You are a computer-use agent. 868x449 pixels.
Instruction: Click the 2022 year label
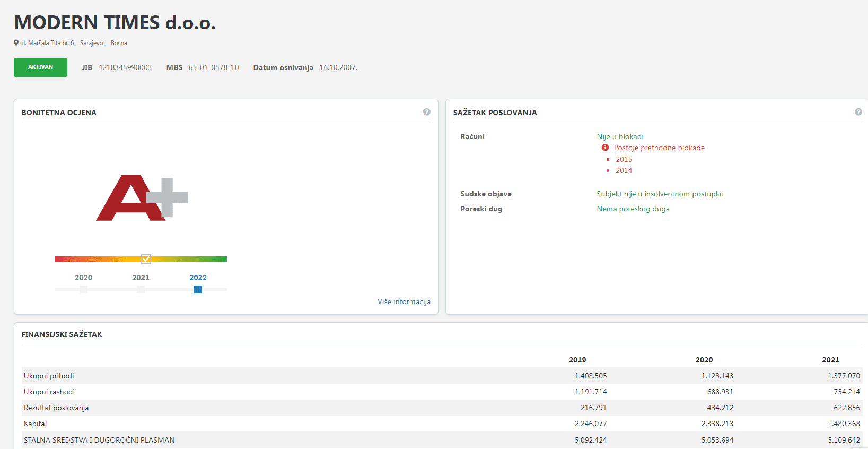tap(198, 278)
